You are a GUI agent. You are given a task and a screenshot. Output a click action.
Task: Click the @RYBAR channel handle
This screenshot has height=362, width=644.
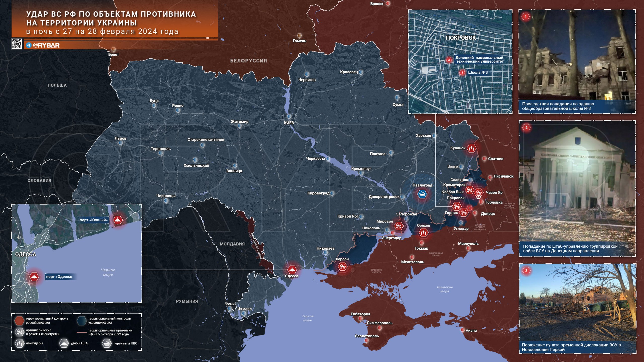point(46,45)
